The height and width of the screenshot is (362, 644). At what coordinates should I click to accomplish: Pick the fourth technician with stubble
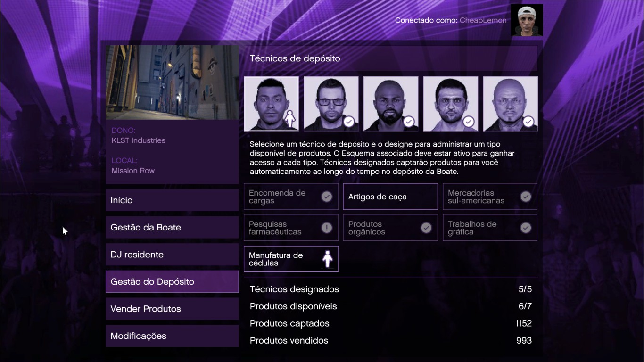click(x=451, y=104)
